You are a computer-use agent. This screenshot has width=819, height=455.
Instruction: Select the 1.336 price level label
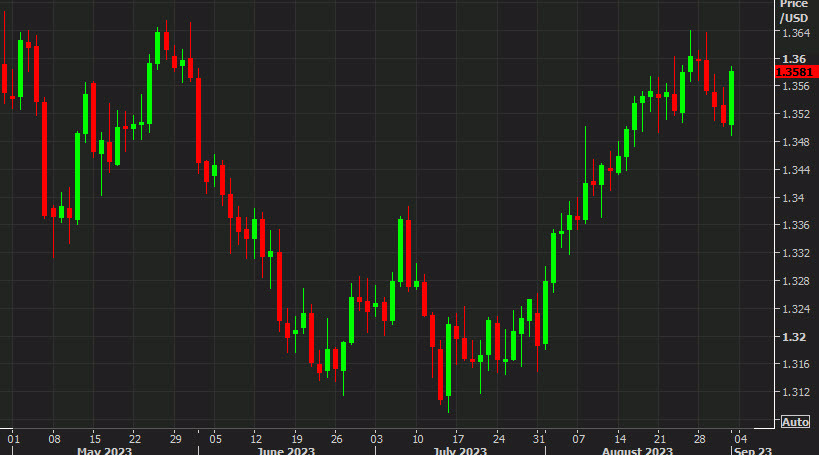tap(796, 225)
